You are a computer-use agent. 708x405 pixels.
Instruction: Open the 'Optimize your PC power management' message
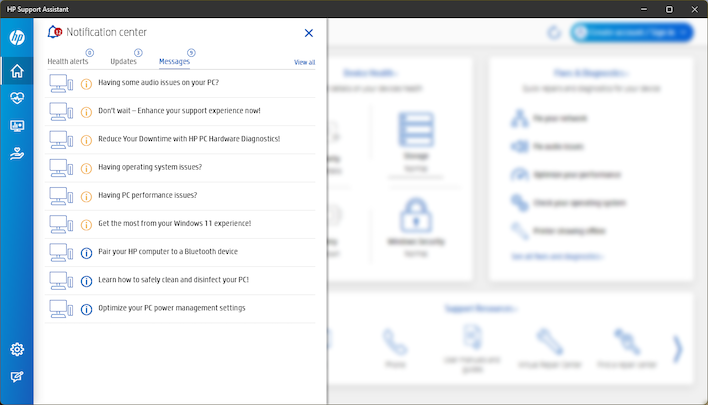[x=171, y=307]
